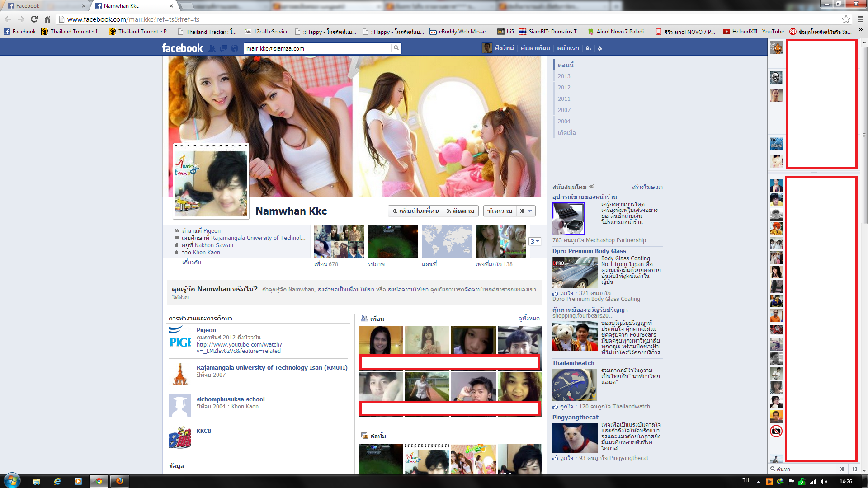Image resolution: width=868 pixels, height=488 pixels.
Task: Click the Add Friend (เพิ่มเป็นเพื่อน) button
Action: [415, 211]
